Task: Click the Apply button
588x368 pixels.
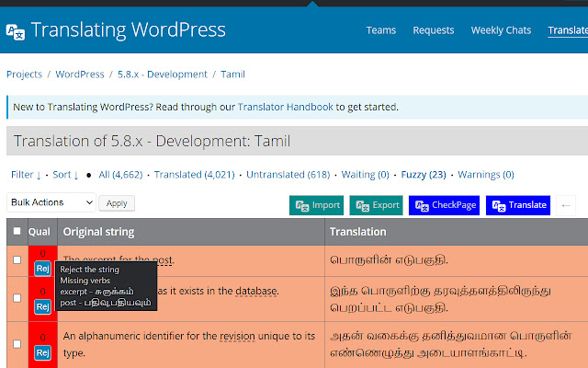Action: (x=117, y=203)
